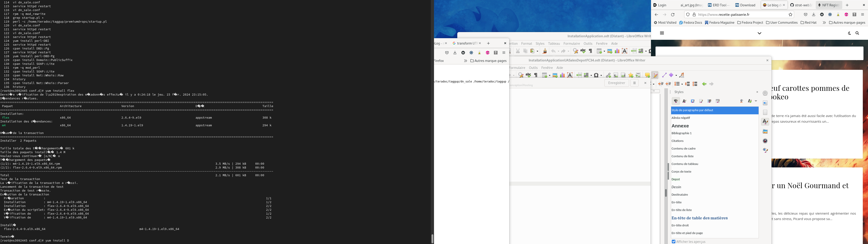This screenshot has height=244, width=868.
Task: Open the sidebar Navigator compass icon
Action: [765, 141]
